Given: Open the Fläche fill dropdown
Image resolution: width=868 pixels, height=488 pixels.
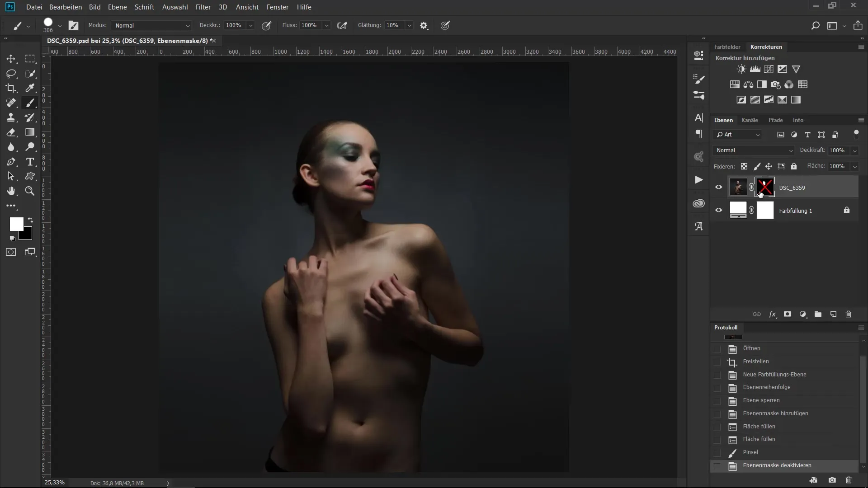Looking at the screenshot, I should [854, 167].
